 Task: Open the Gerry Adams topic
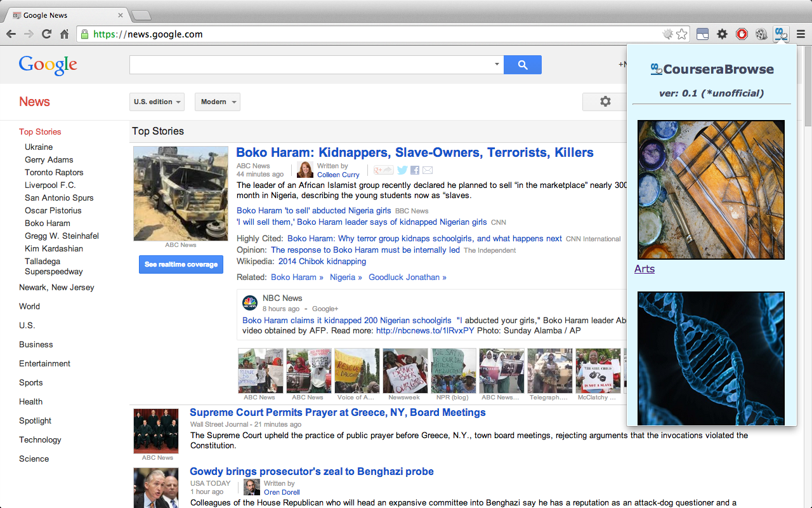(x=49, y=159)
